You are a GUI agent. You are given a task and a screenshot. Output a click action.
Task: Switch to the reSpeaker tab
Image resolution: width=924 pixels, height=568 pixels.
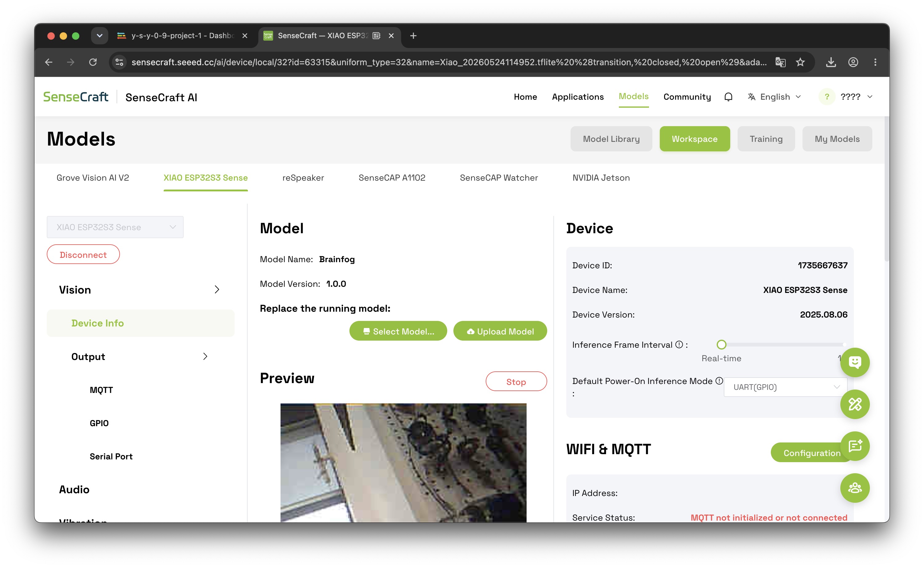[303, 178]
